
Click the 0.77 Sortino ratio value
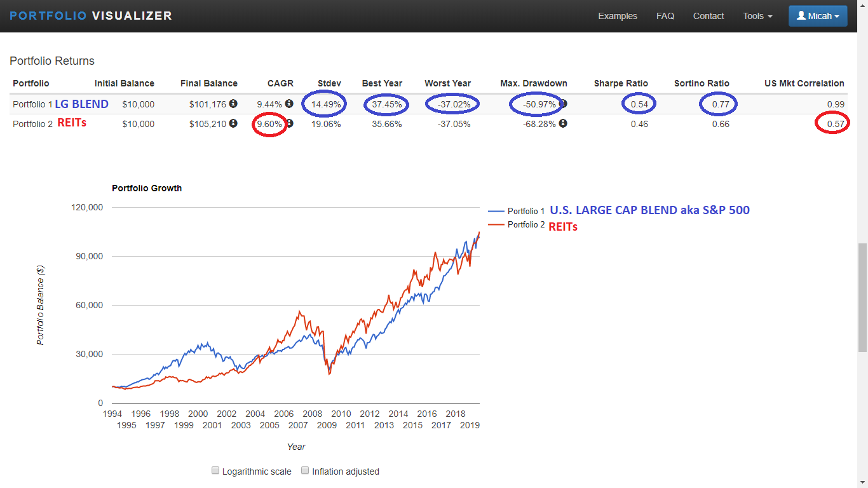(x=721, y=104)
